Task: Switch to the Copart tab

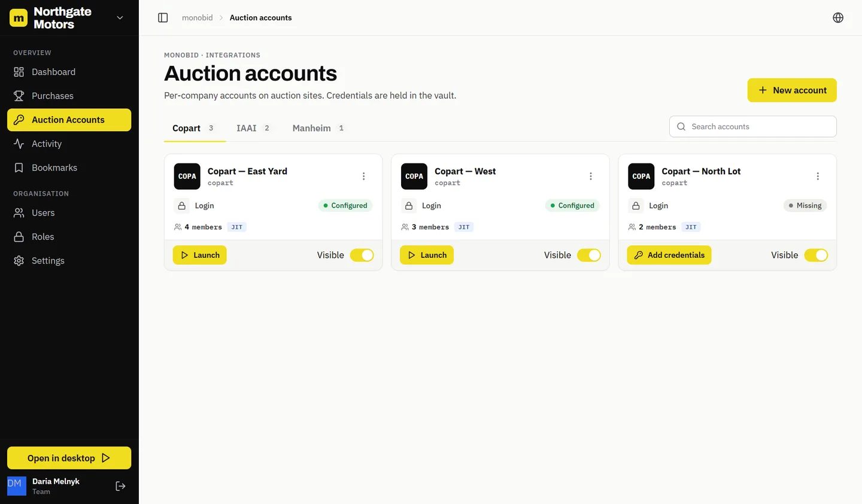Action: point(195,128)
